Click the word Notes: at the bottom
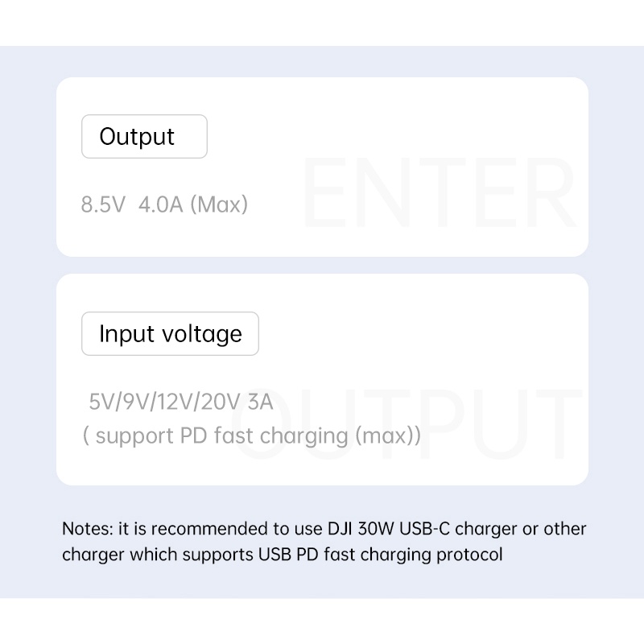The width and height of the screenshot is (644, 644). [x=88, y=529]
